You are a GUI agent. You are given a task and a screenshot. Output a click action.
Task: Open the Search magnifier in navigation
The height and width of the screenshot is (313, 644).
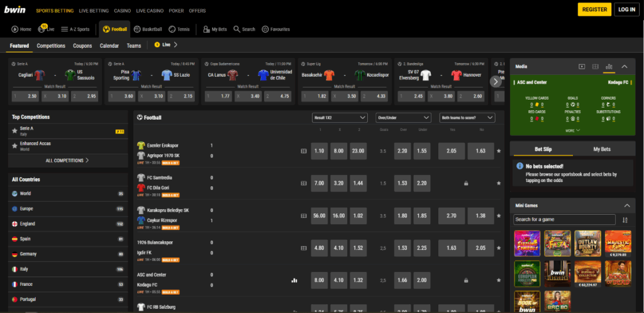[x=236, y=29]
